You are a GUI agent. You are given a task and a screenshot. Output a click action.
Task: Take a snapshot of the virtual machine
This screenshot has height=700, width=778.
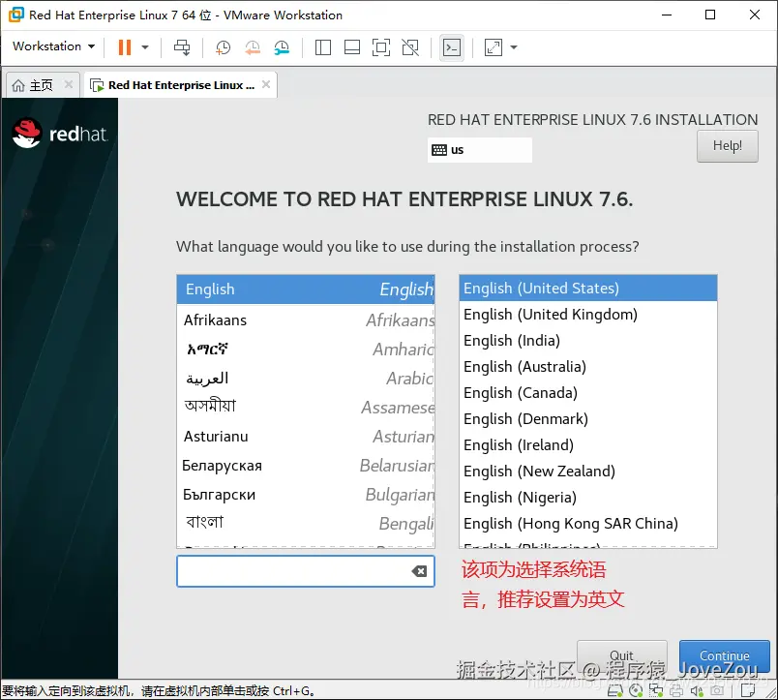click(x=223, y=46)
